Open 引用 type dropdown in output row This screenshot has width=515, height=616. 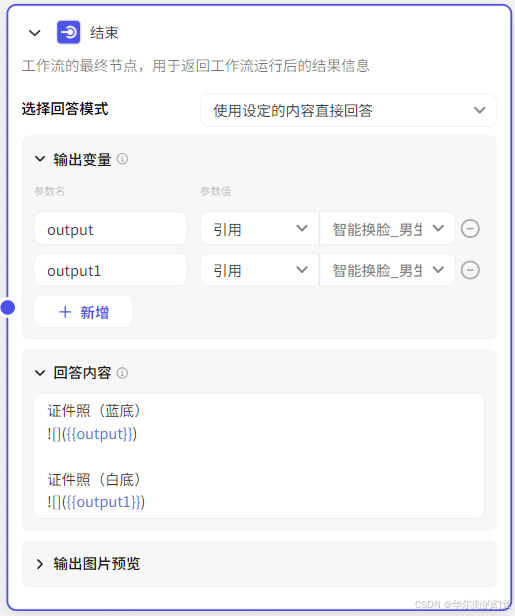pos(260,229)
